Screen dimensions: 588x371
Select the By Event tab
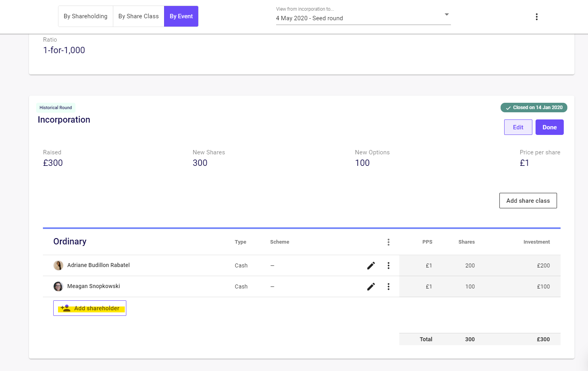181,16
